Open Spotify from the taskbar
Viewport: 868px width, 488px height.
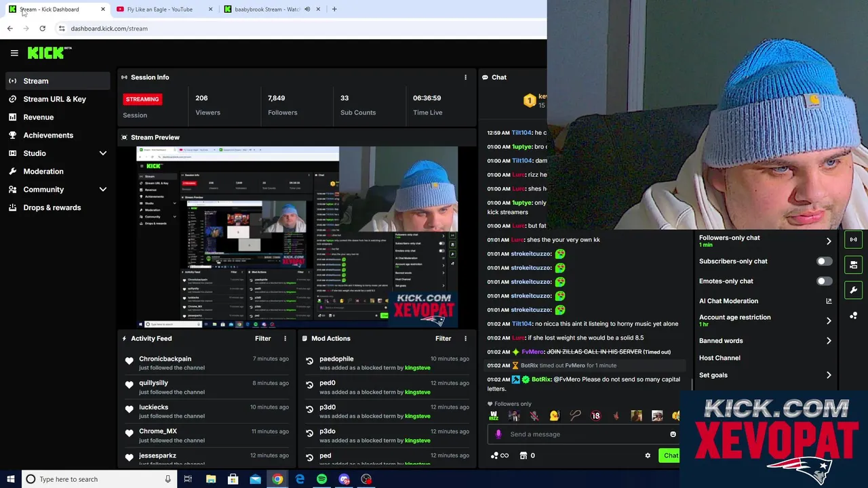tap(322, 479)
